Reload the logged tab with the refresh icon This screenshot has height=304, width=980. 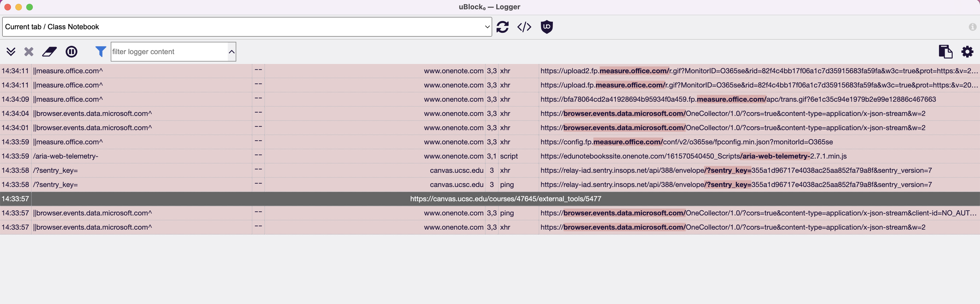coord(503,27)
